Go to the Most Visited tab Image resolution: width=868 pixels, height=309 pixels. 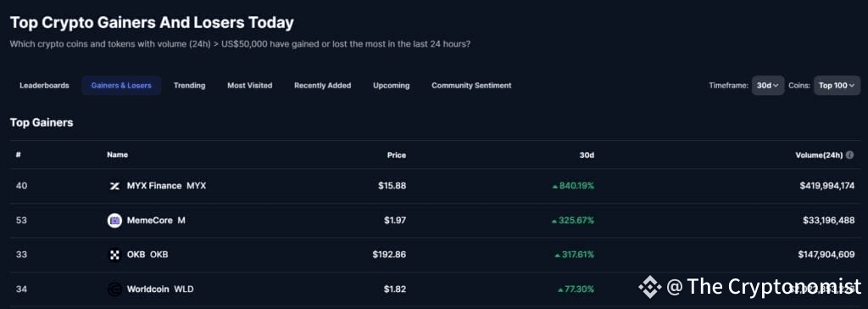[x=250, y=86]
